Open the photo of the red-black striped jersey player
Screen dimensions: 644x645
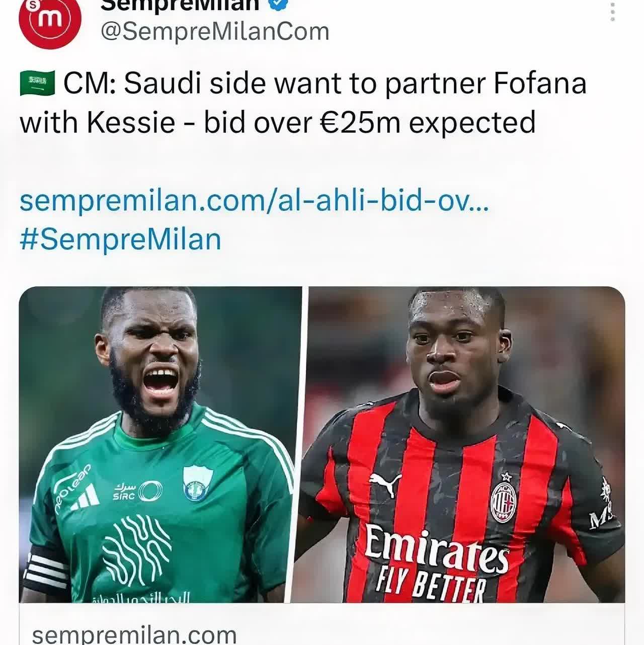tap(466, 444)
